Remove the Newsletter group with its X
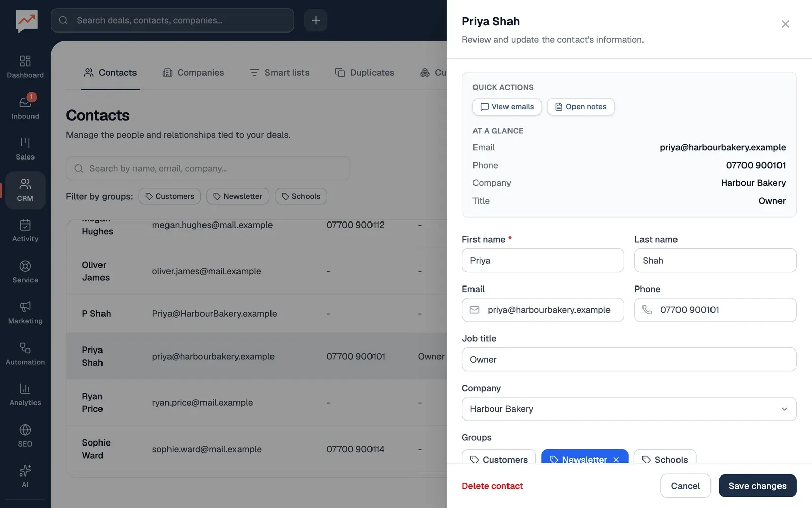The width and height of the screenshot is (812, 508). point(616,459)
